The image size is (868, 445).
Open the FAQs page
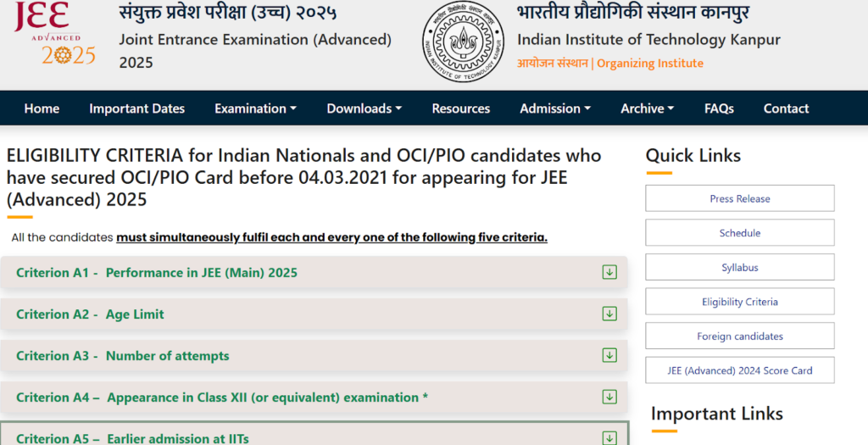pos(719,108)
